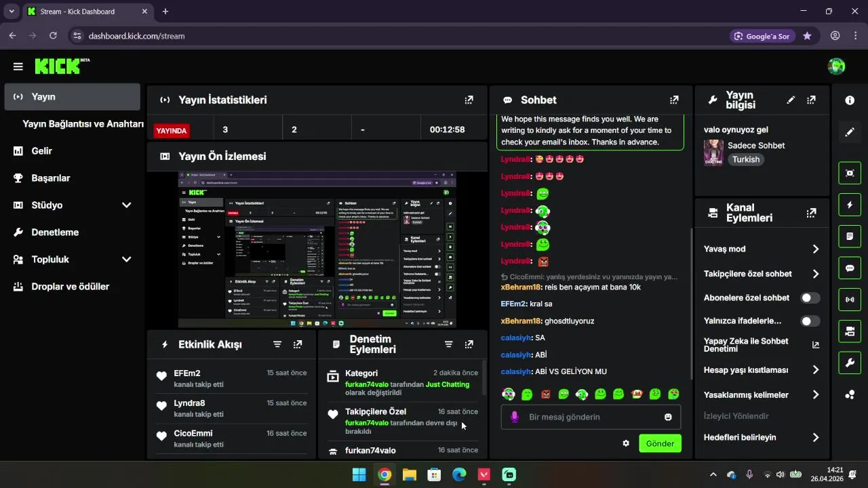Image resolution: width=868 pixels, height=488 pixels.
Task: Pop out the Etkinlik Akışı panel
Action: tap(298, 344)
